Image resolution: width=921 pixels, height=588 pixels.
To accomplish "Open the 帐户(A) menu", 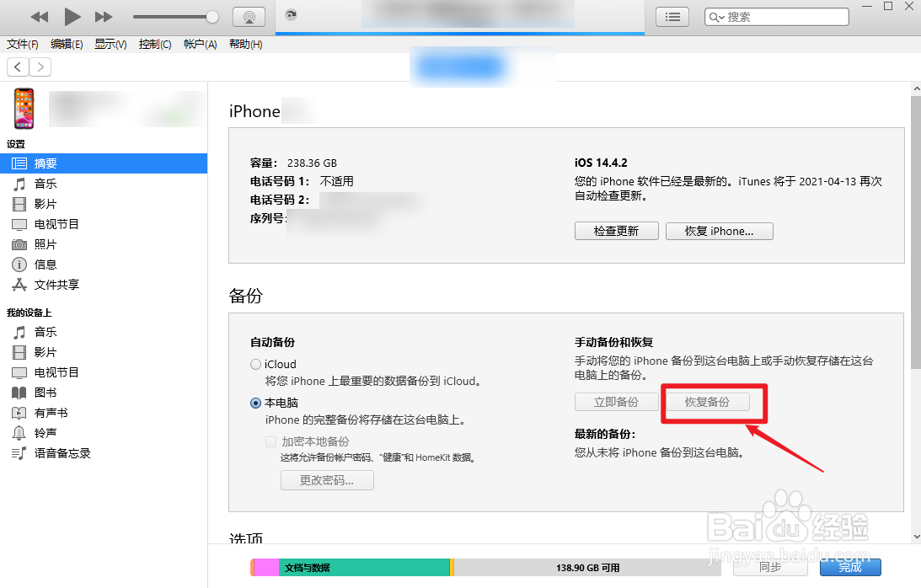I will 201,44.
